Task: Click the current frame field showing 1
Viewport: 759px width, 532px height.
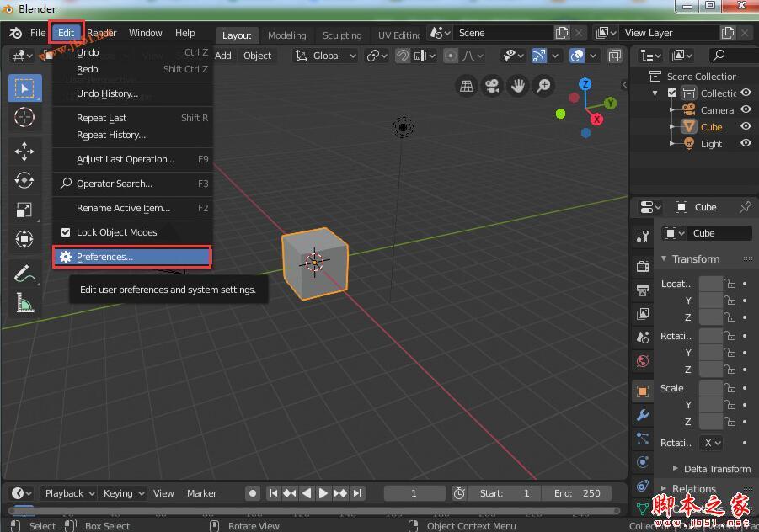Action: click(414, 493)
